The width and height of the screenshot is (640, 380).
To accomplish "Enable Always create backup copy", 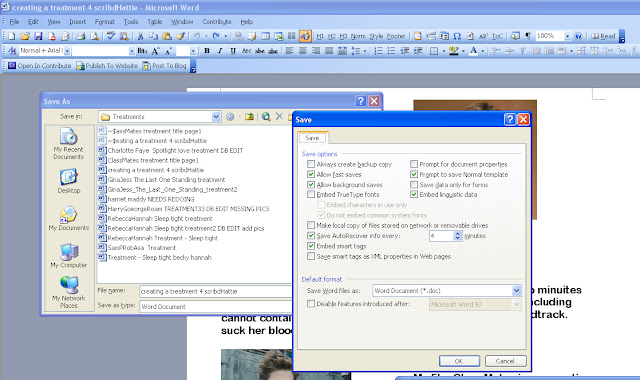I will tap(311, 164).
